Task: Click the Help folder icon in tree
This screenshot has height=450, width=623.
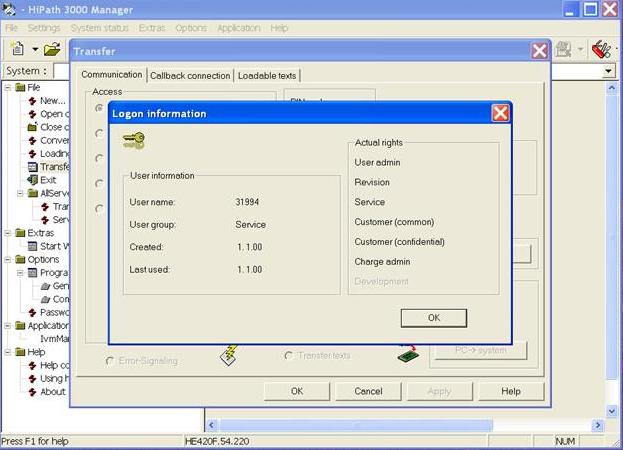Action: click(x=20, y=352)
